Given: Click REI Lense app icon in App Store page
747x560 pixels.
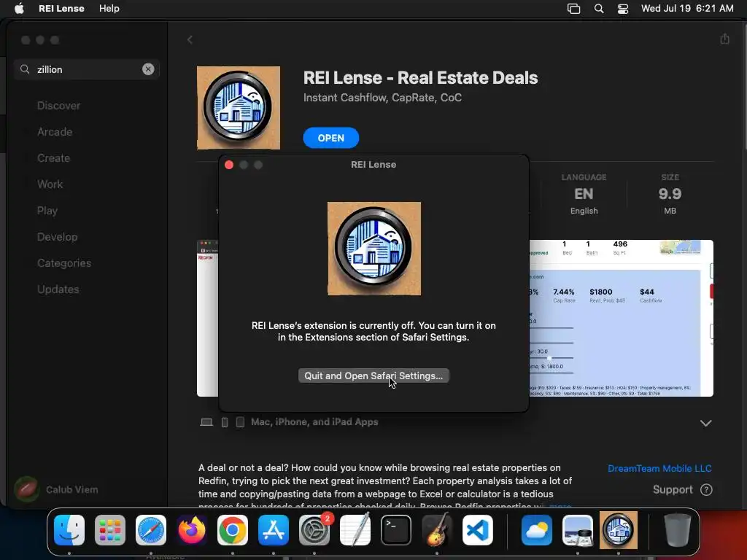Looking at the screenshot, I should tap(239, 108).
